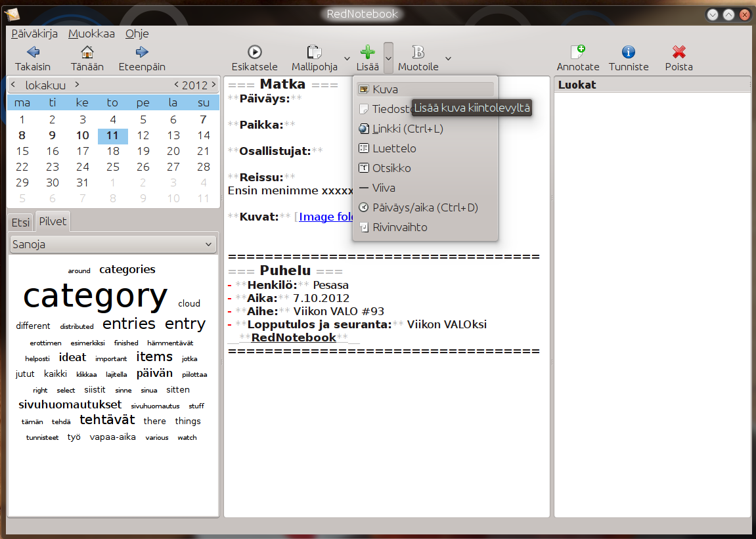This screenshot has width=756, height=539.
Task: Click the Puhelu heading in the editor
Action: coord(285,270)
